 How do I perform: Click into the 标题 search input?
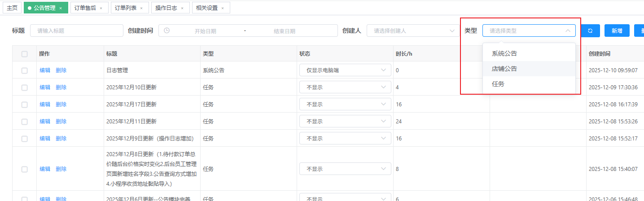point(76,31)
